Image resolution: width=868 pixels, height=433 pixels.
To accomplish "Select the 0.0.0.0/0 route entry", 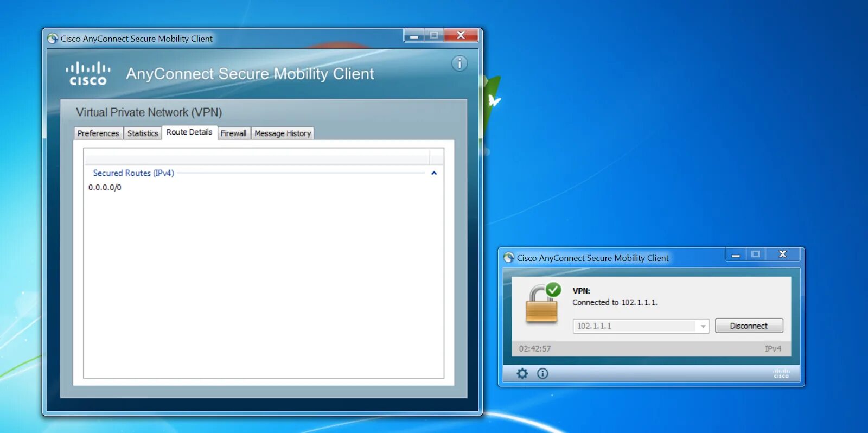I will click(105, 187).
